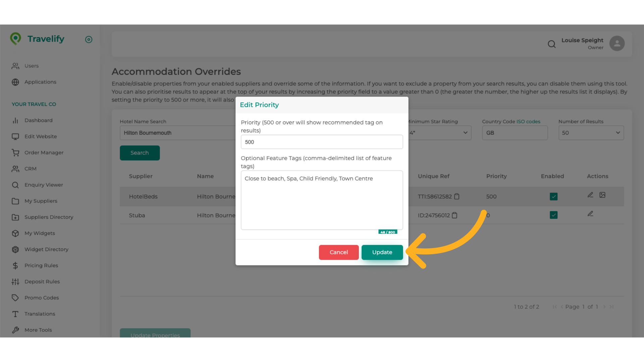644x362 pixels.
Task: Go to the Translations menu item
Action: tap(40, 314)
